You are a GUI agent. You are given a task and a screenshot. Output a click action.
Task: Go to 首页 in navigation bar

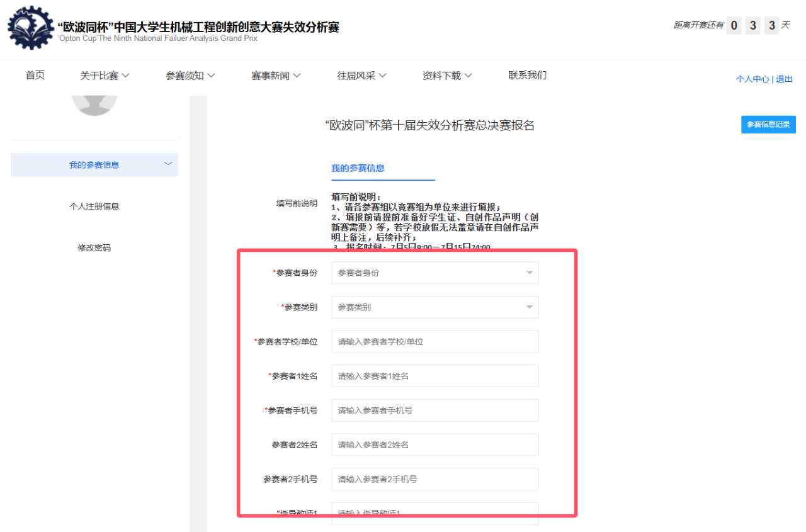point(35,76)
